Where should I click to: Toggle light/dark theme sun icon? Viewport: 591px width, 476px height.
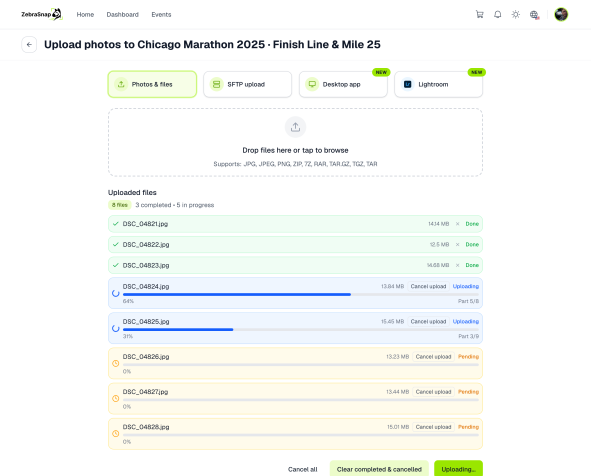516,14
